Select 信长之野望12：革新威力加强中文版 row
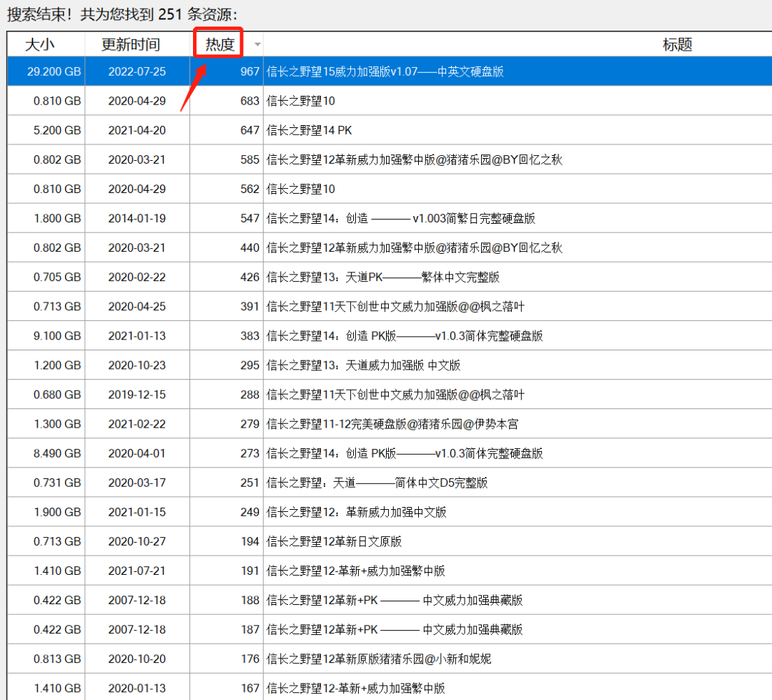This screenshot has width=772, height=700. click(390, 513)
